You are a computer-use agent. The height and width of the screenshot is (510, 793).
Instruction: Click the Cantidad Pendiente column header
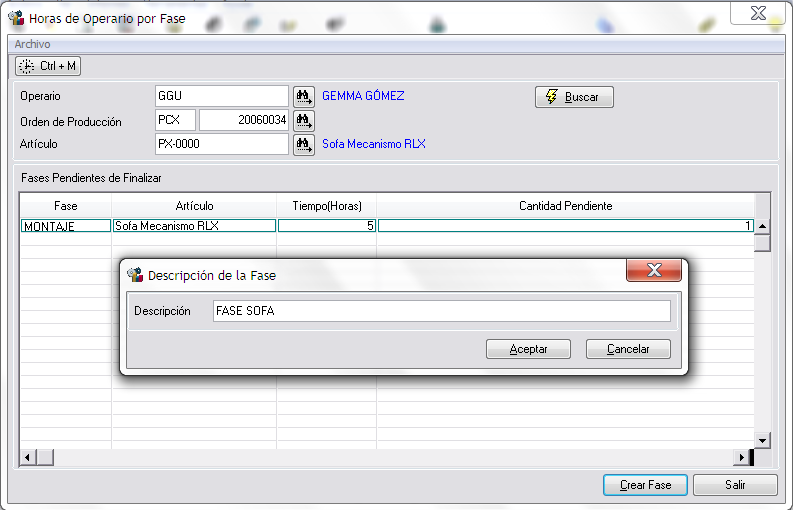coord(565,206)
